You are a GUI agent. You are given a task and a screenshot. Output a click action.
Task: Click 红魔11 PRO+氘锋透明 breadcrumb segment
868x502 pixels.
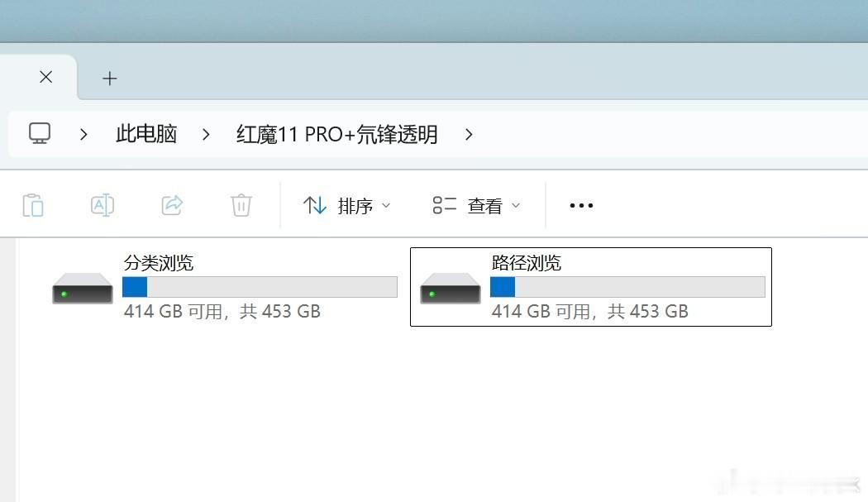point(337,134)
